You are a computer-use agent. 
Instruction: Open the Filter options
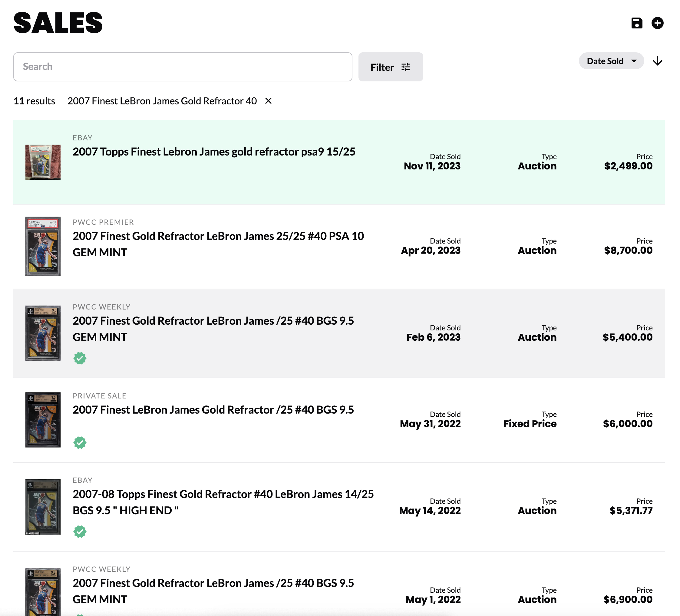coord(391,67)
